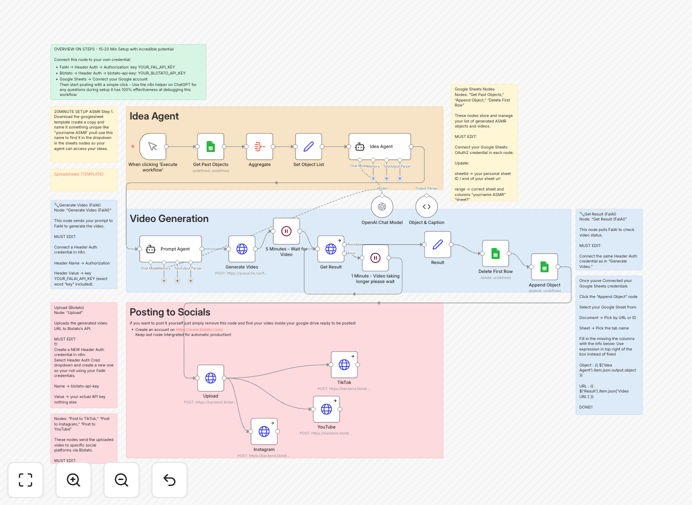Select the Delete First Row sheets node

coord(495,253)
